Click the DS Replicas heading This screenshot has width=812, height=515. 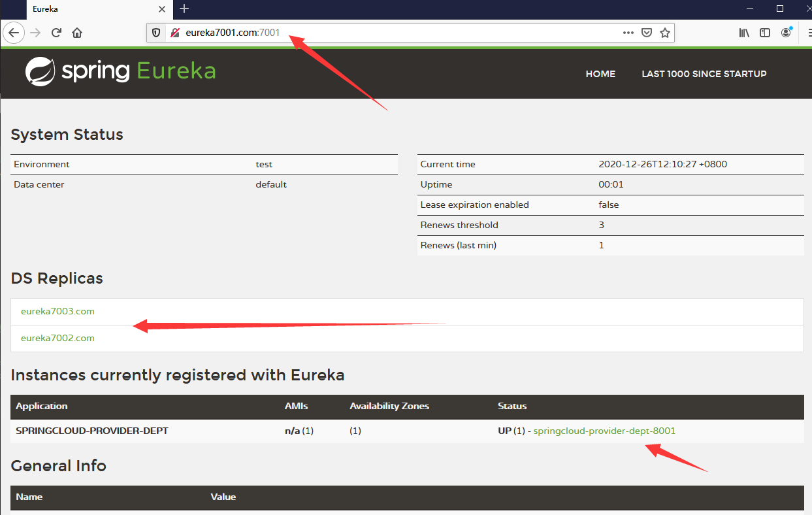57,278
